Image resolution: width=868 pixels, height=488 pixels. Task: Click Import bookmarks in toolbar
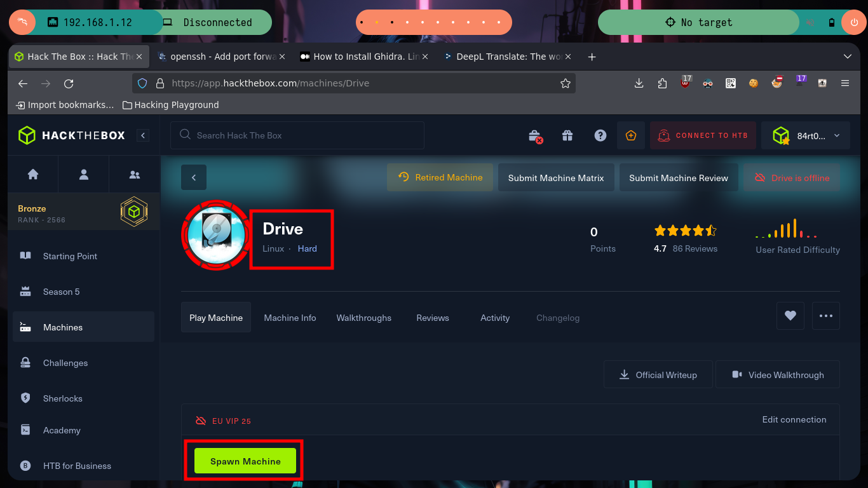(x=65, y=105)
